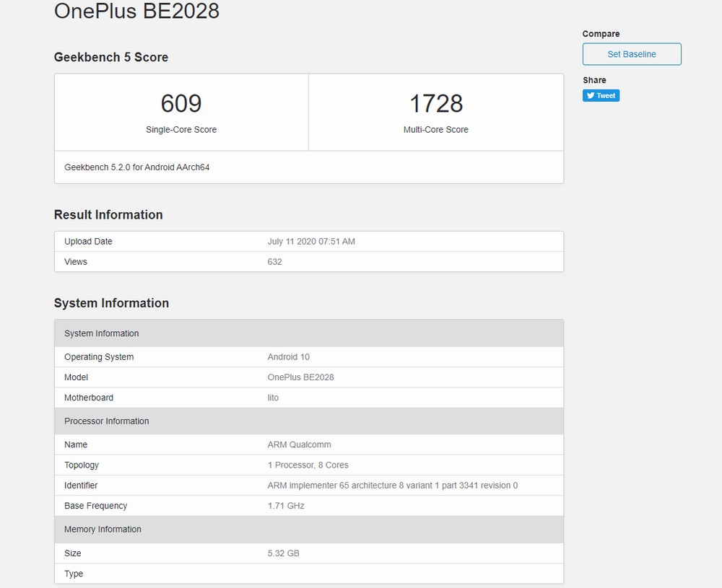The width and height of the screenshot is (722, 588).
Task: Click the single-core score 609
Action: click(181, 103)
